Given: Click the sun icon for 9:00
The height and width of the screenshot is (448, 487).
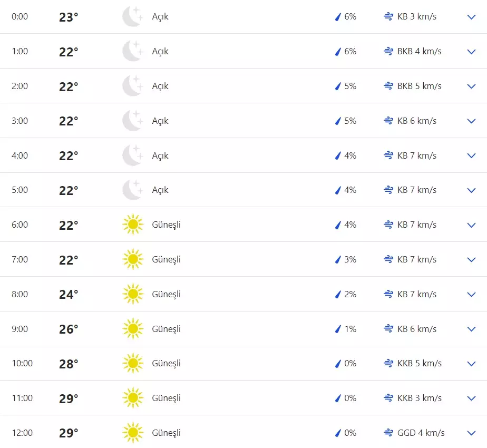Looking at the screenshot, I should coord(133,329).
